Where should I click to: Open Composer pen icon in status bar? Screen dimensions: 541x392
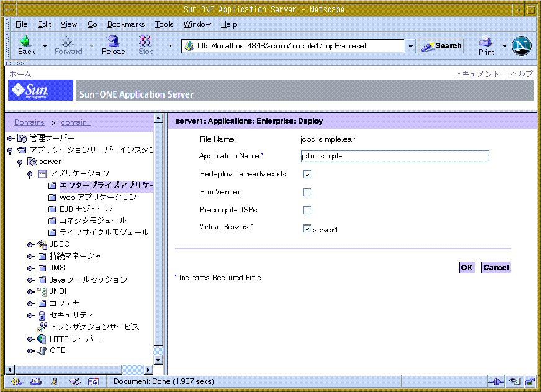coord(74,381)
